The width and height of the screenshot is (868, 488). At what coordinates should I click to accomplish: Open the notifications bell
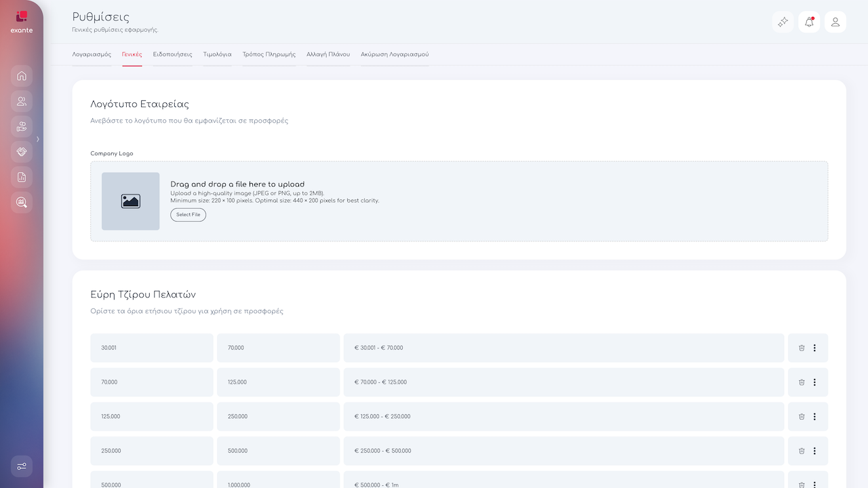(809, 22)
